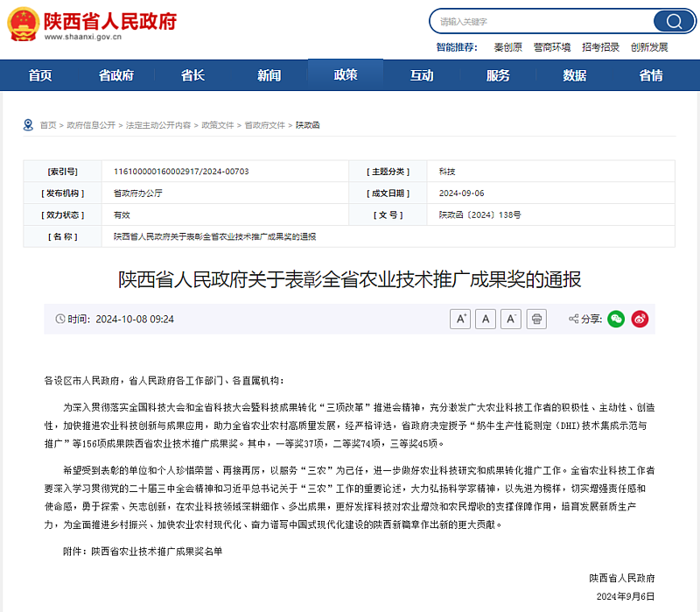Type in the keyword search field
The height and width of the screenshot is (612, 700).
542,21
